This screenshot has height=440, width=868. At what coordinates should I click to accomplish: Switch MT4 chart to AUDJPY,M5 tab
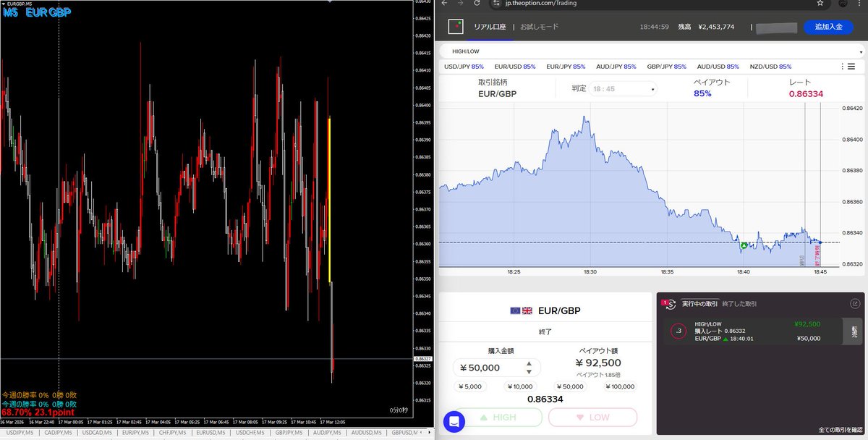click(x=328, y=433)
